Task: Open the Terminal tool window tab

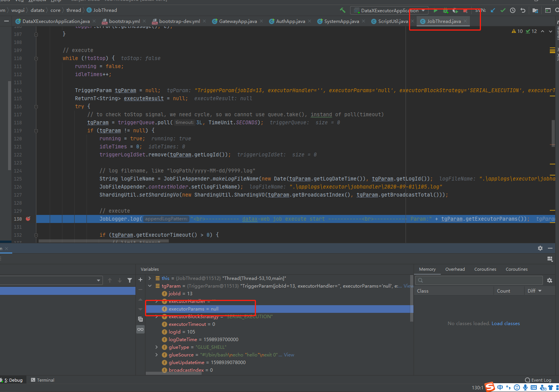Action: point(42,380)
